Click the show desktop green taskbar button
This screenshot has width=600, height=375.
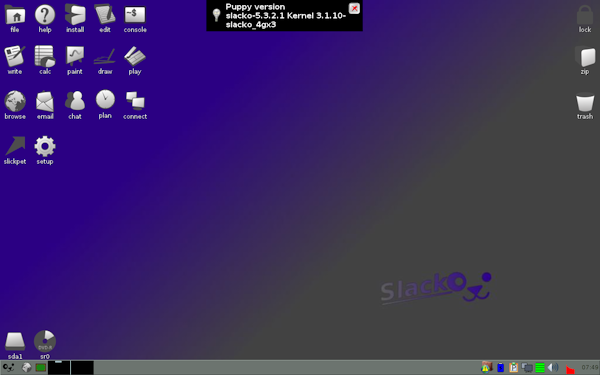(x=41, y=368)
